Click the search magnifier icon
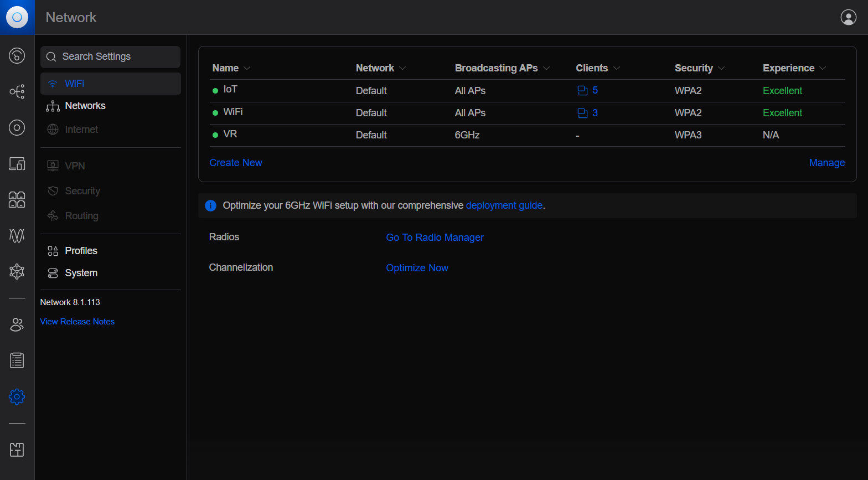This screenshot has height=480, width=868. pos(51,57)
